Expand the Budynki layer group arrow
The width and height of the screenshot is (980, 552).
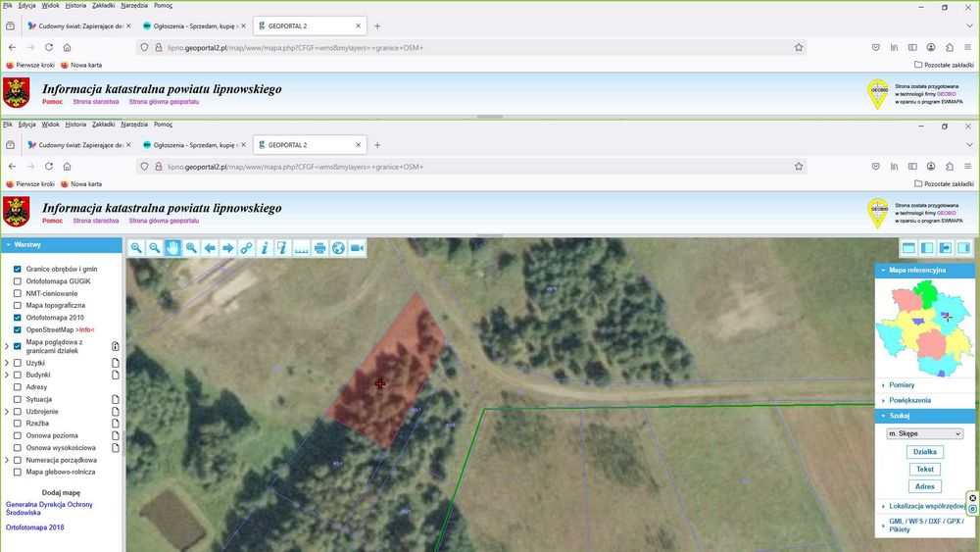click(7, 376)
